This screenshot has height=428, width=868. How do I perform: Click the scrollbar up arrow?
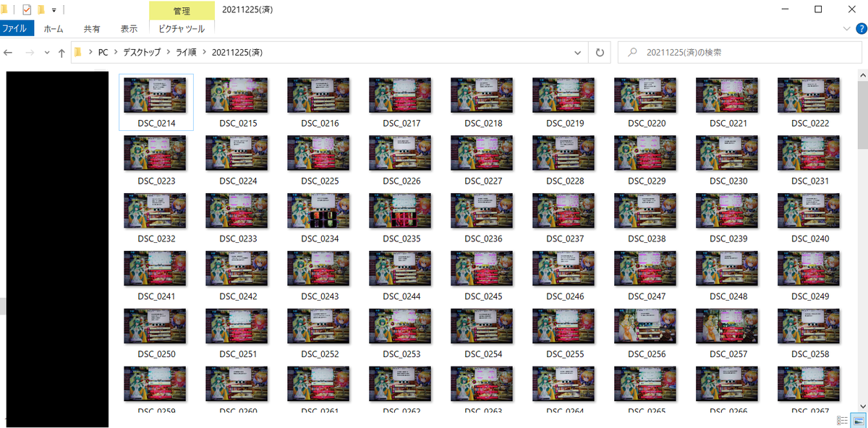pyautogui.click(x=862, y=74)
